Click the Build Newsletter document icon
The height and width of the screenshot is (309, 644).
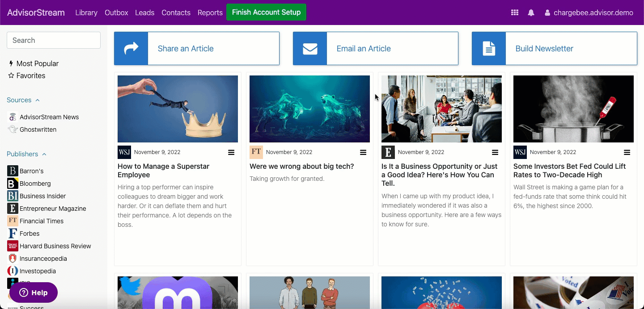coord(489,48)
